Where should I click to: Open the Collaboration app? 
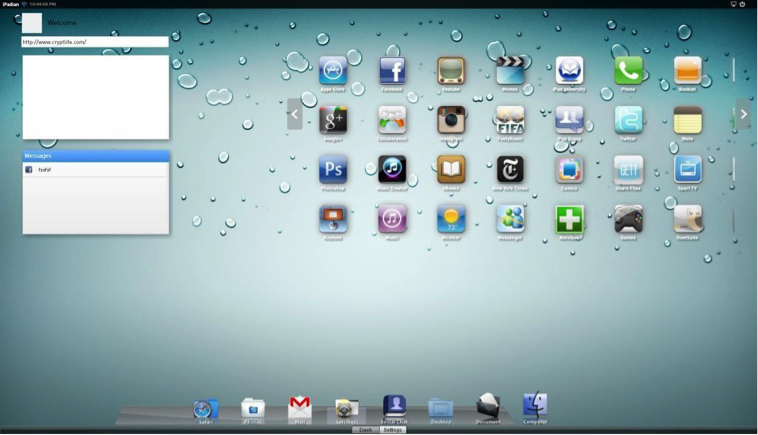[x=392, y=120]
